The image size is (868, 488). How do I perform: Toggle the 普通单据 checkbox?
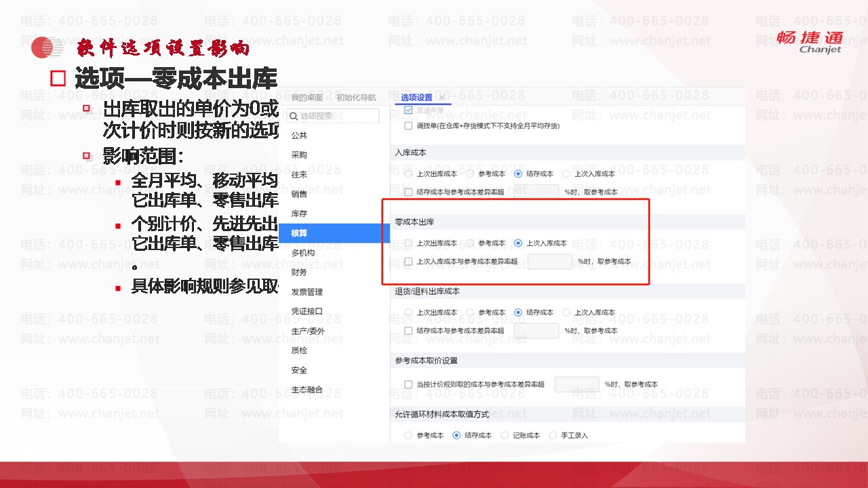point(408,110)
